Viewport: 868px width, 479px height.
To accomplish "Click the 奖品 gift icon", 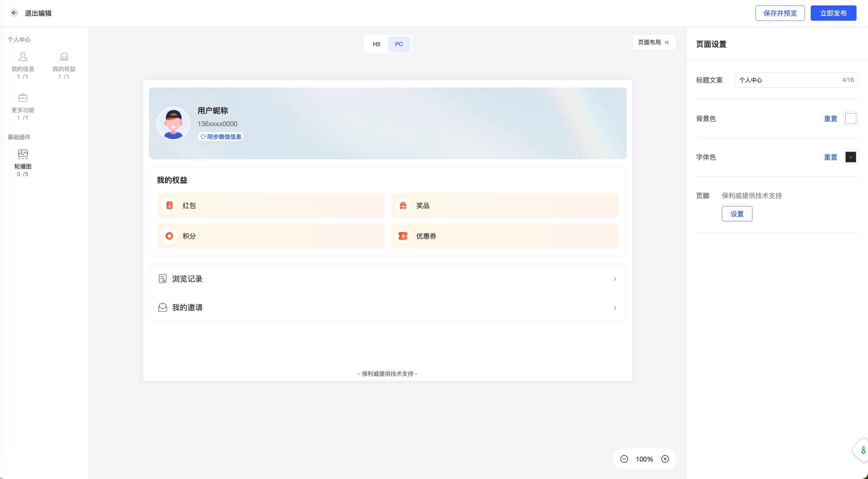I will (403, 205).
